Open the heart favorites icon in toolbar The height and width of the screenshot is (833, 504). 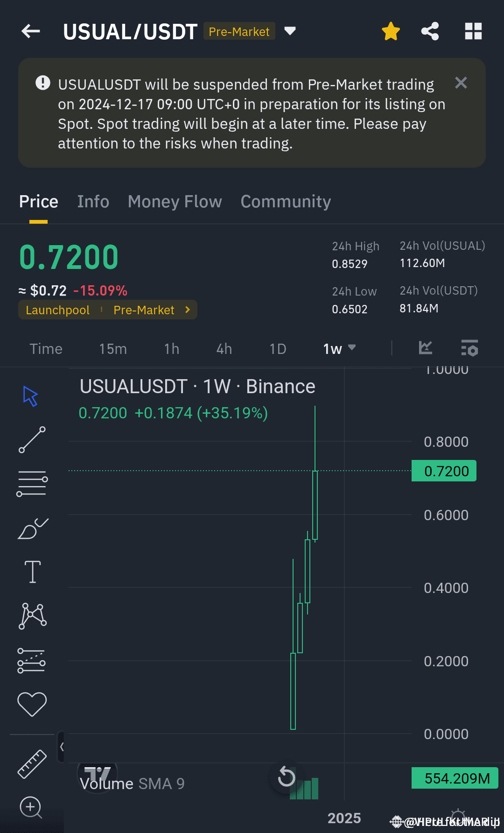coord(32,704)
